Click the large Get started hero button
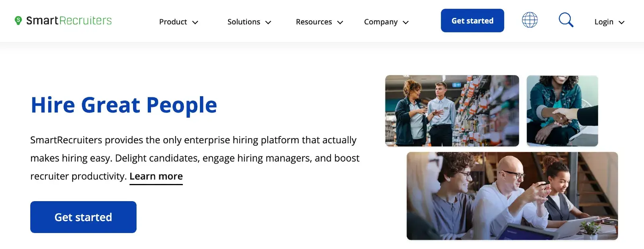This screenshot has height=249, width=644. (83, 217)
